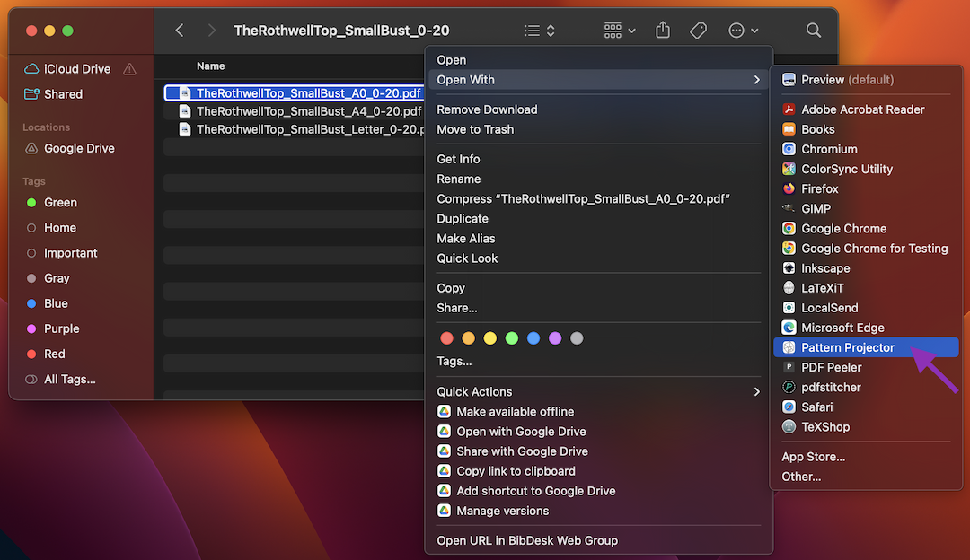Click the Share icon in Finder toolbar
The height and width of the screenshot is (560, 970).
tap(663, 31)
